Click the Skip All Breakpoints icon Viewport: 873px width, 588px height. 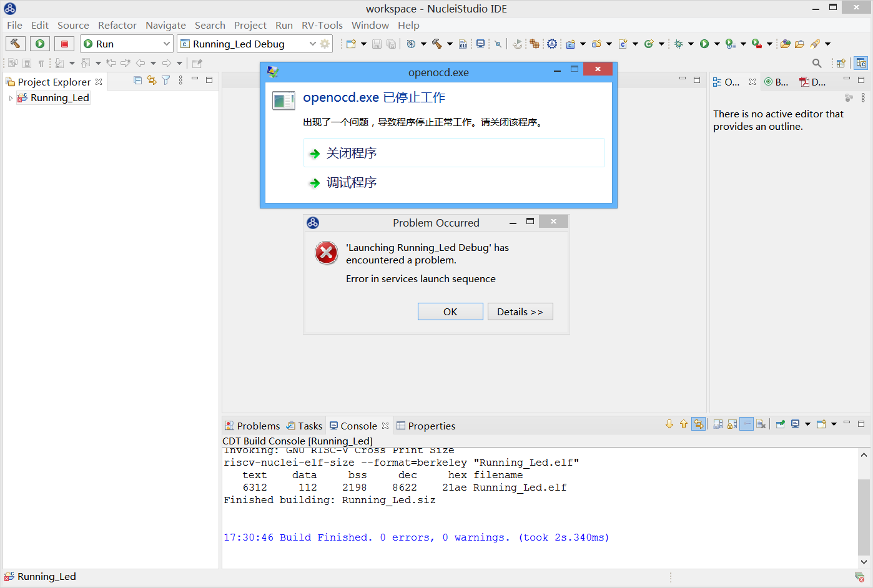[498, 44]
